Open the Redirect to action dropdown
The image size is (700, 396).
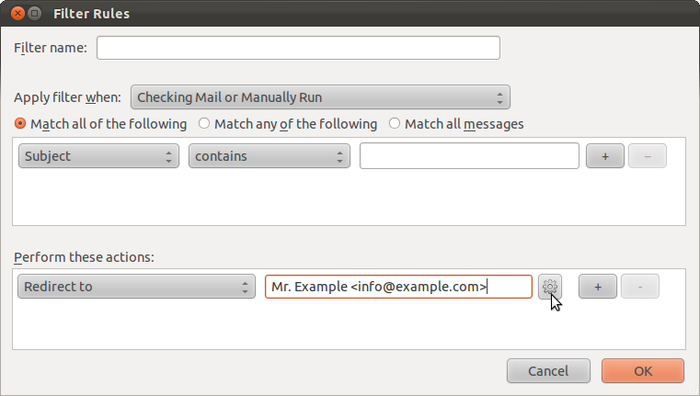[x=136, y=286]
